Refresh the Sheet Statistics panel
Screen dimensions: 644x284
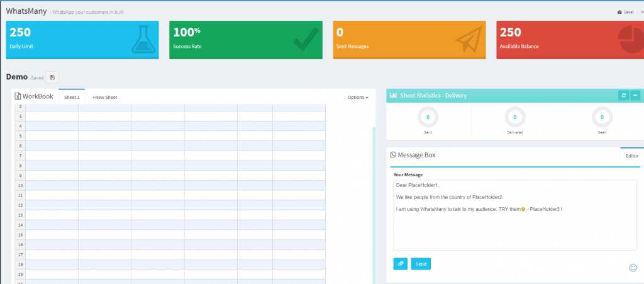pyautogui.click(x=623, y=95)
